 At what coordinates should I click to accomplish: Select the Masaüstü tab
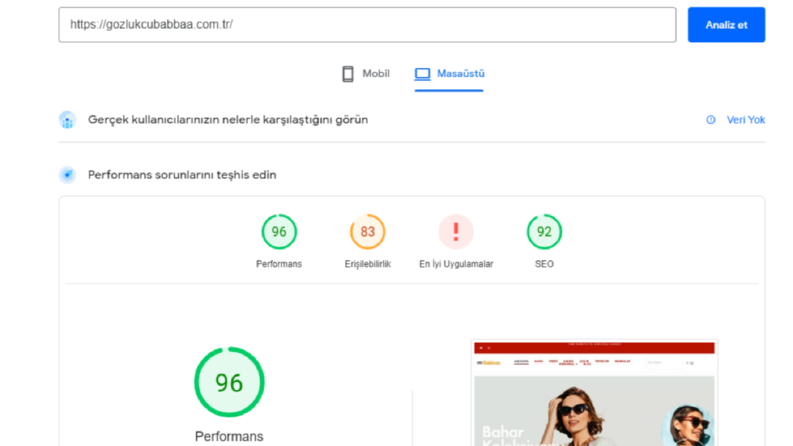[x=449, y=74]
